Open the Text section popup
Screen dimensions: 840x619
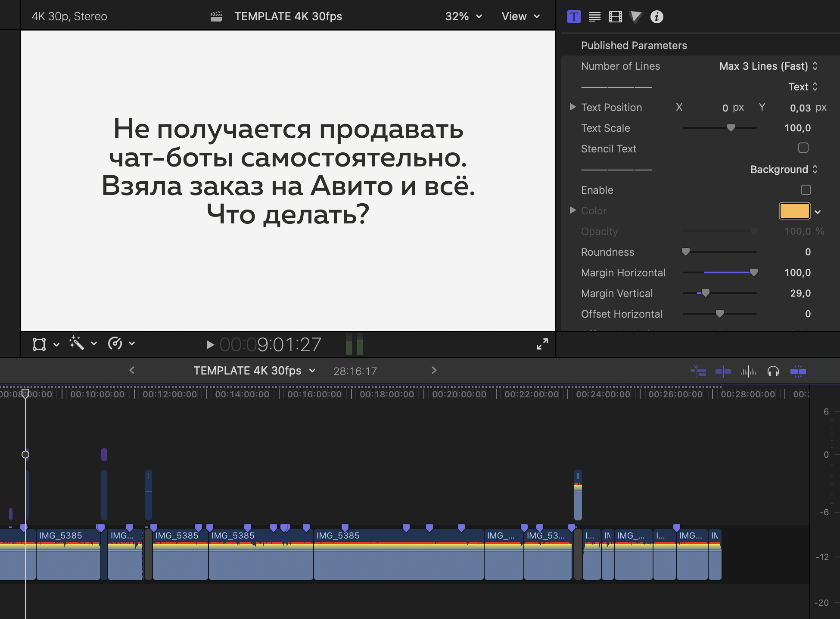point(803,87)
